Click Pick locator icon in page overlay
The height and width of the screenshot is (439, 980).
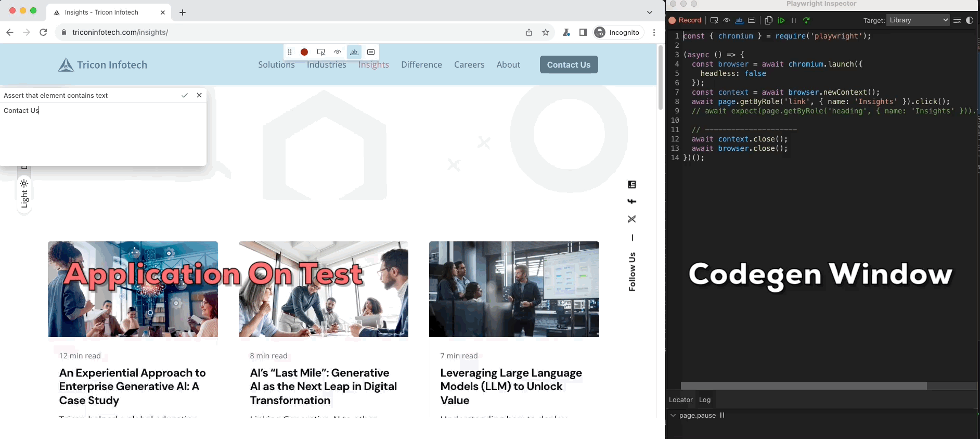[321, 52]
